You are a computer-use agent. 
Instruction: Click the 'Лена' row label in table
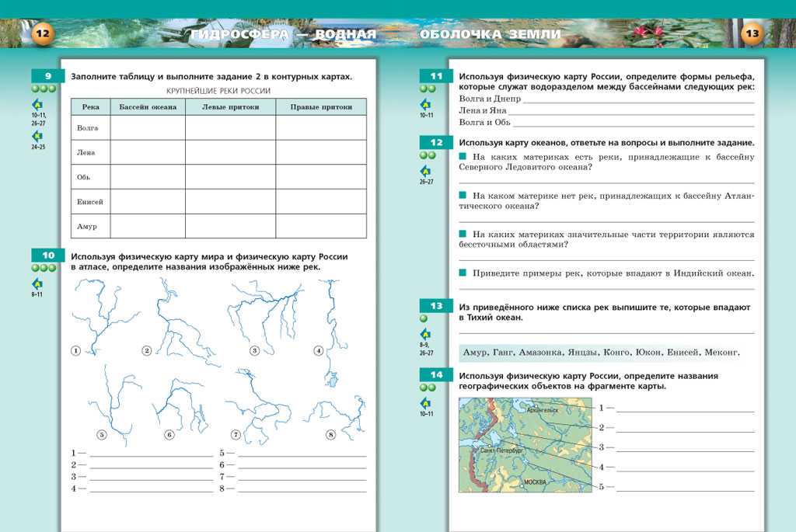[86, 152]
